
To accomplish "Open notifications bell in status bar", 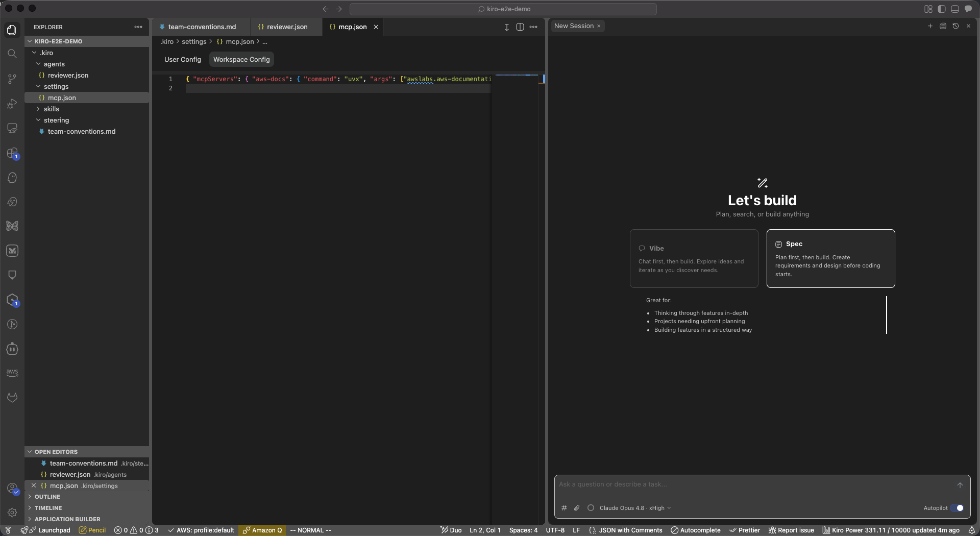I will (971, 530).
